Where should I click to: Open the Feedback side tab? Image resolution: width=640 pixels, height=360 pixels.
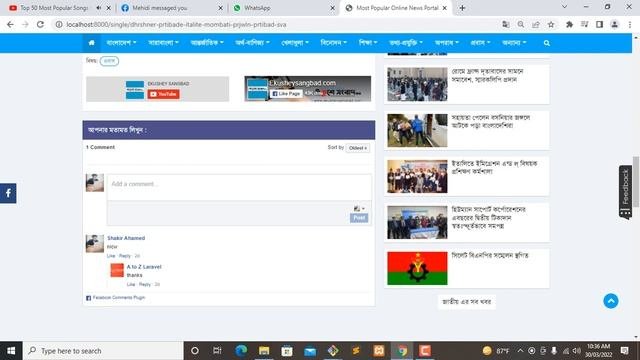click(625, 192)
